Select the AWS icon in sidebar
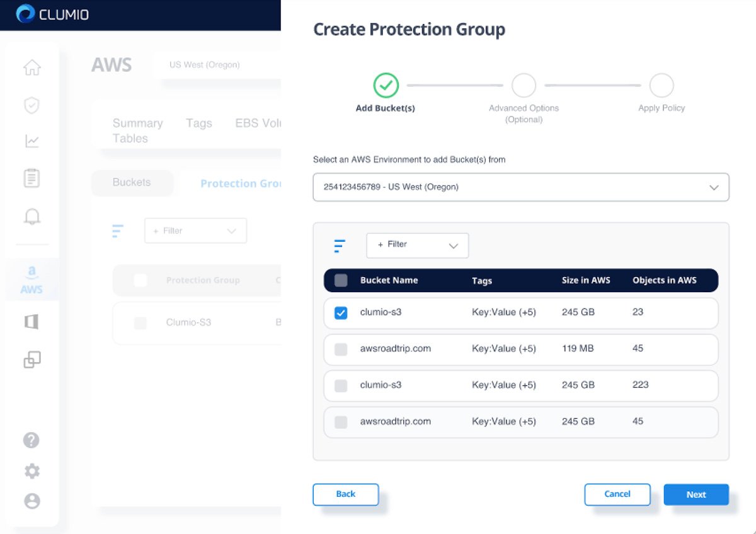 pos(31,280)
